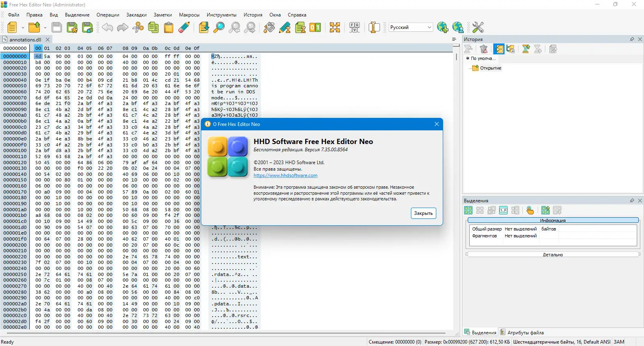Toggle the column mode icon beside the language box
Image resolution: width=644 pixels, height=346 pixels.
[374, 27]
